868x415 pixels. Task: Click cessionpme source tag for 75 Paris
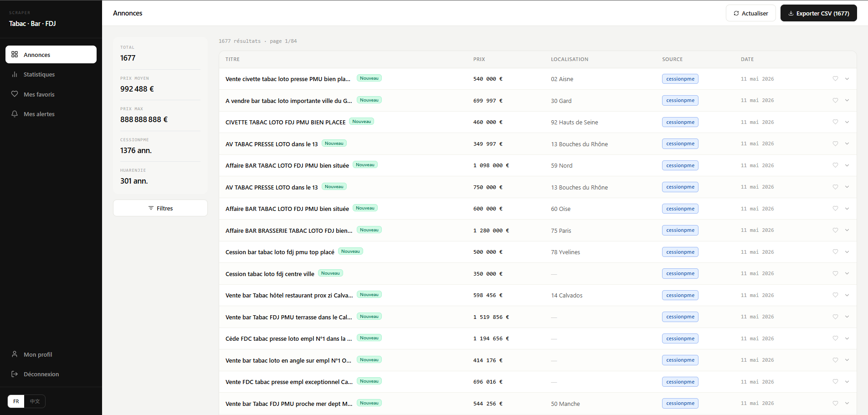(680, 230)
